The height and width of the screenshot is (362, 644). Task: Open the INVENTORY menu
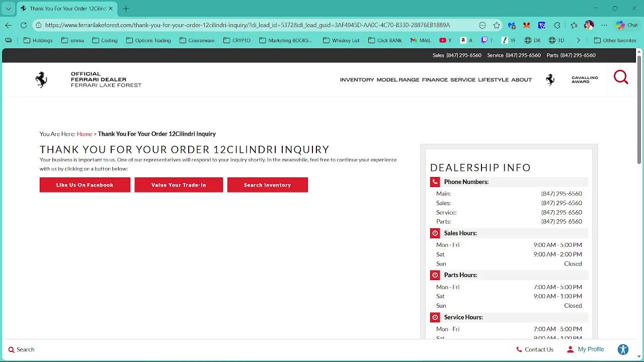pos(357,80)
